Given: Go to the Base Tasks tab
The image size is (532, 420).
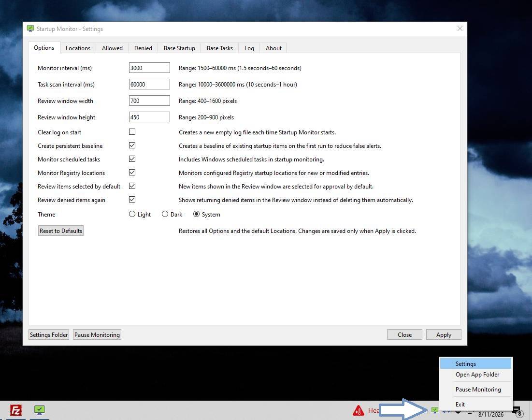Looking at the screenshot, I should coord(220,48).
